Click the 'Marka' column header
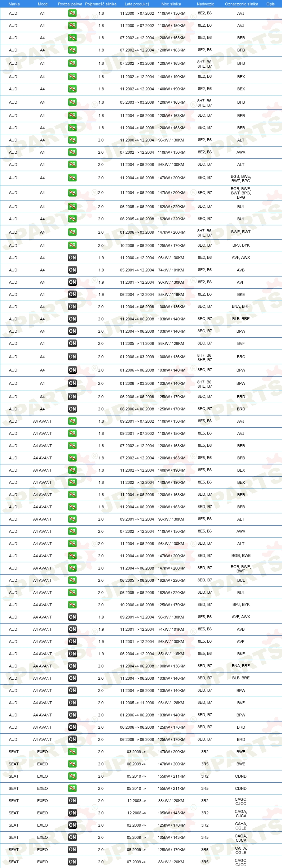The image size is (282, 868). coord(14,4)
